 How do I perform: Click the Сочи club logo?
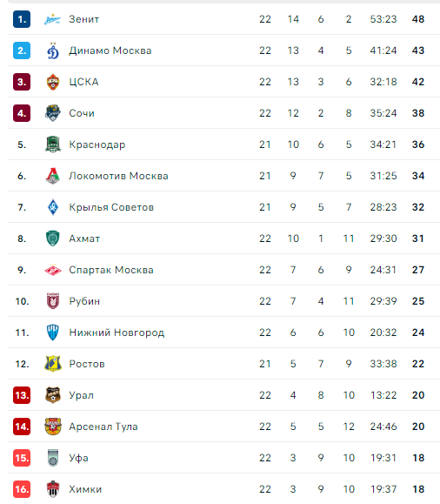(53, 113)
